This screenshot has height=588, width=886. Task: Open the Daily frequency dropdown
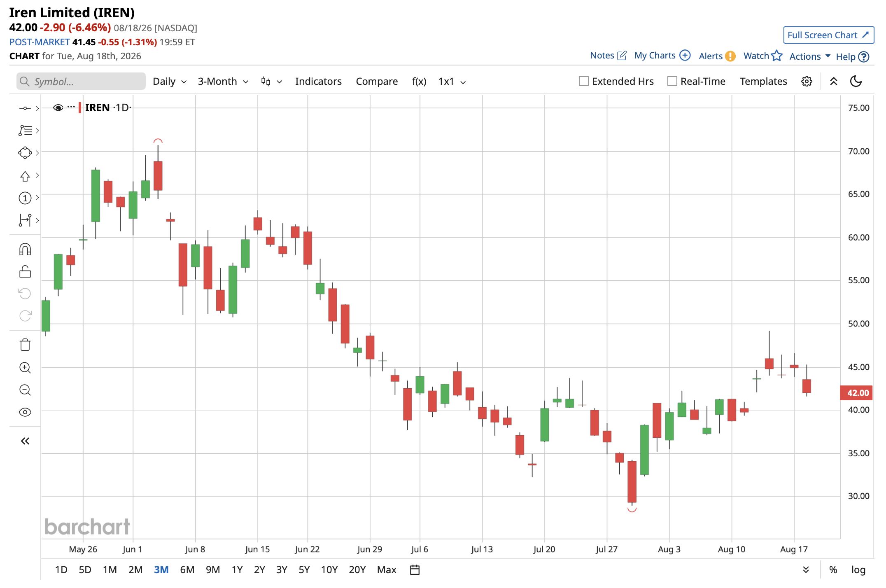pos(170,82)
